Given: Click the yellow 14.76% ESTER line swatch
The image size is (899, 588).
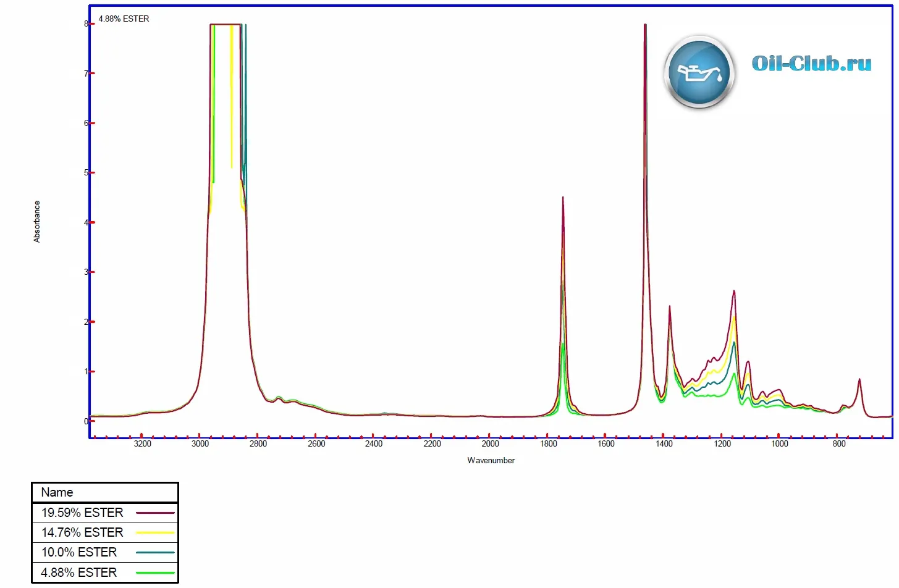Looking at the screenshot, I should click(155, 532).
